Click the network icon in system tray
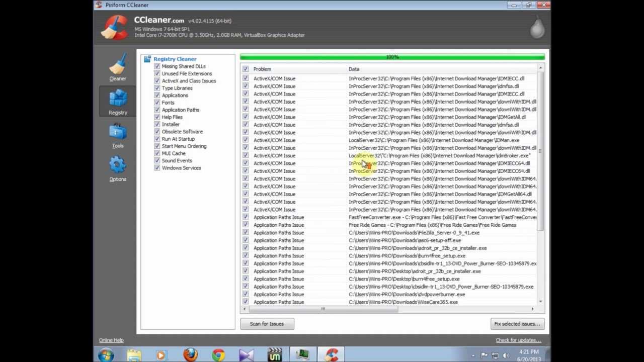The image size is (644, 362). 495,355
